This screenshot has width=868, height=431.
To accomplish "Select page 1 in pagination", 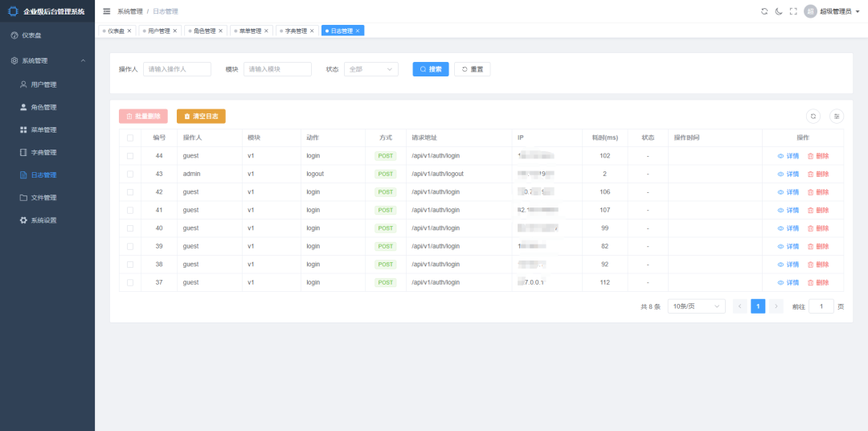I will point(758,306).
